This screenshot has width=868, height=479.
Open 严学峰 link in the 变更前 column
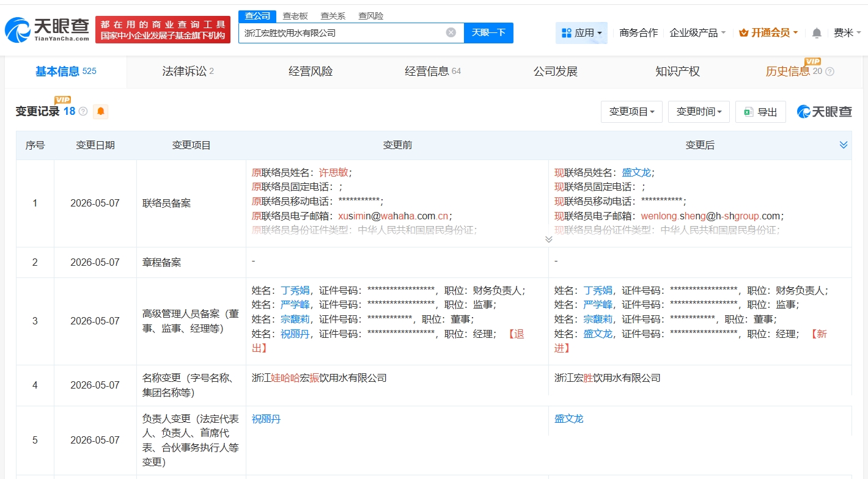point(296,304)
